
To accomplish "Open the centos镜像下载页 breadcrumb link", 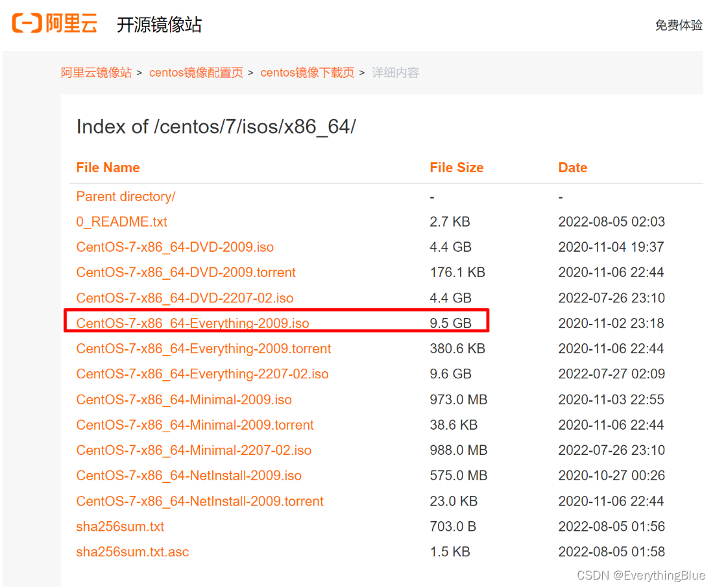I will [307, 73].
